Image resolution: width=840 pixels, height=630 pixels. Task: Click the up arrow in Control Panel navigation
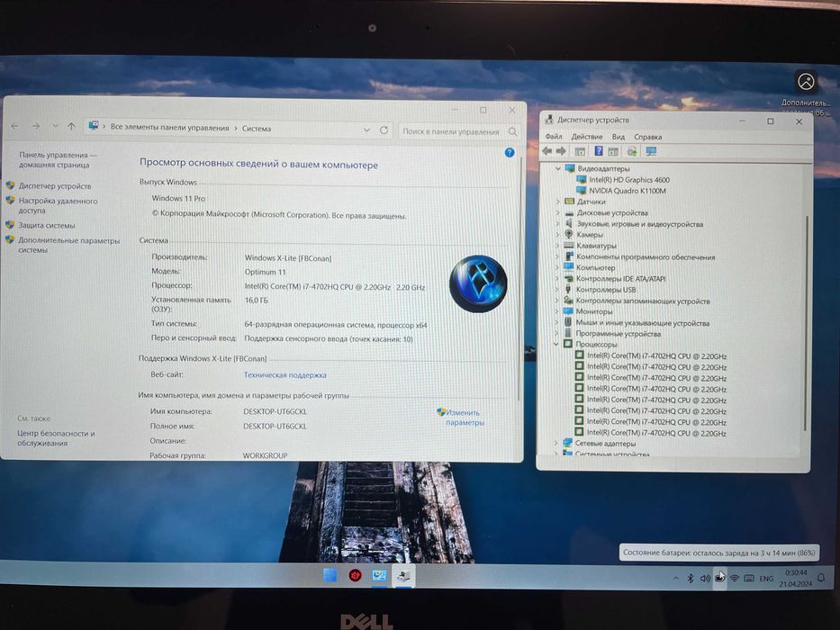pyautogui.click(x=71, y=126)
